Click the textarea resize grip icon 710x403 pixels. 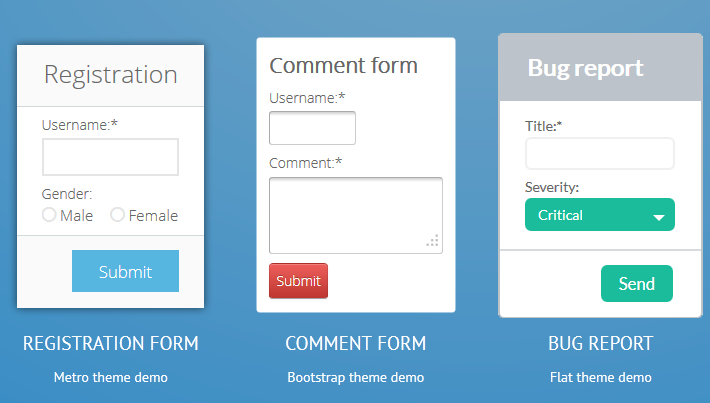(433, 241)
